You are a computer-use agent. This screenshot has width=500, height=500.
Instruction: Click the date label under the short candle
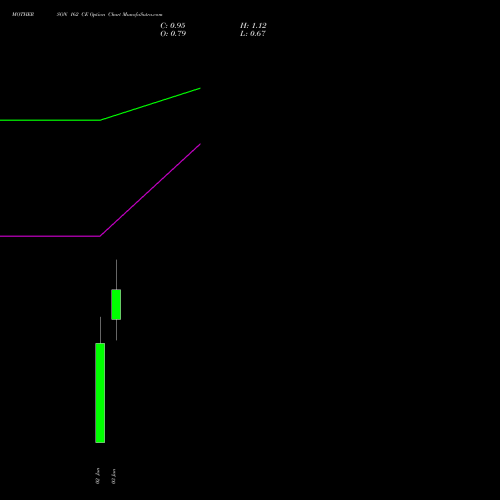(114, 476)
